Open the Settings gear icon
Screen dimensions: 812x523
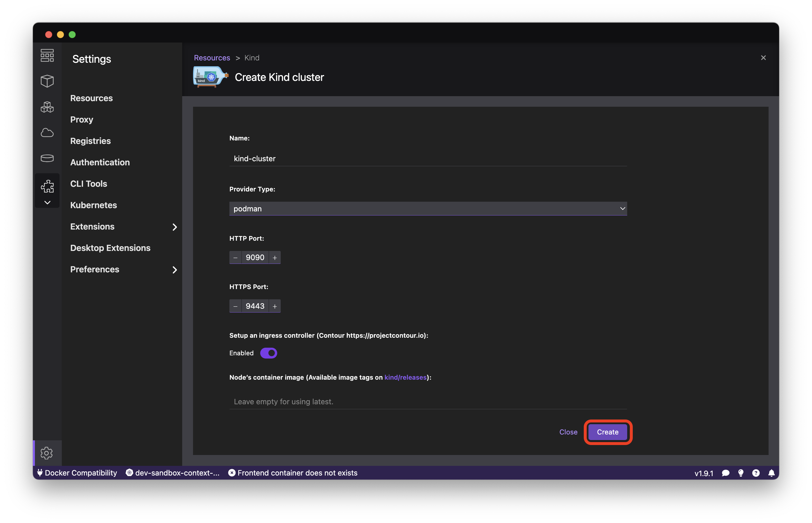[47, 453]
